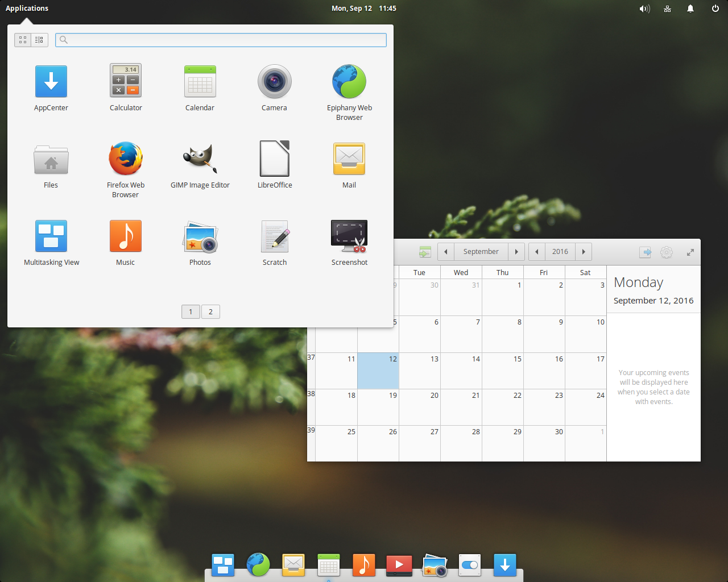Click the Calendar export icon

tap(645, 252)
